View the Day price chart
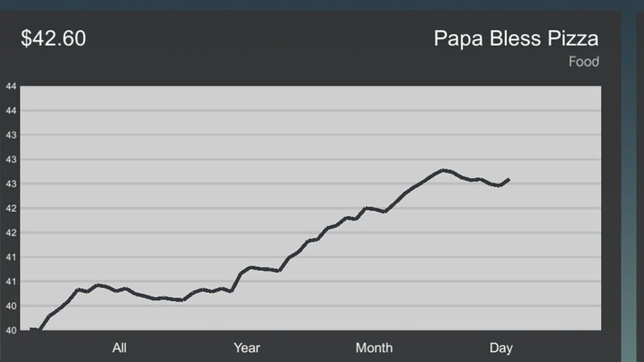The image size is (644, 362). tap(501, 348)
